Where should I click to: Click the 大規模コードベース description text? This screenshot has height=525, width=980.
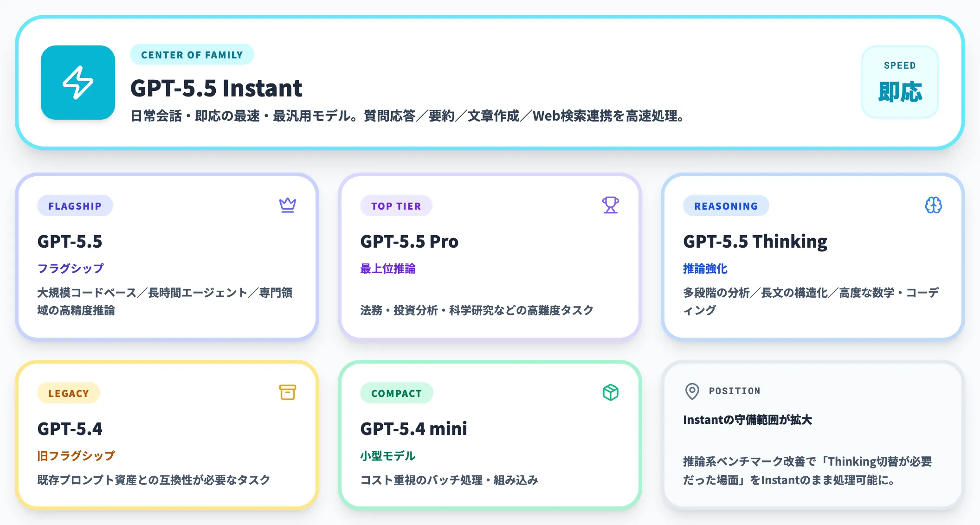(x=165, y=301)
